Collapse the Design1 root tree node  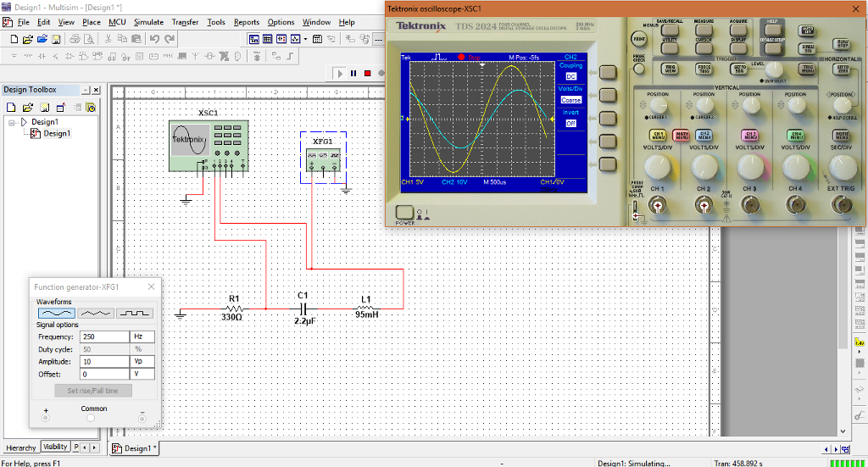coord(12,122)
